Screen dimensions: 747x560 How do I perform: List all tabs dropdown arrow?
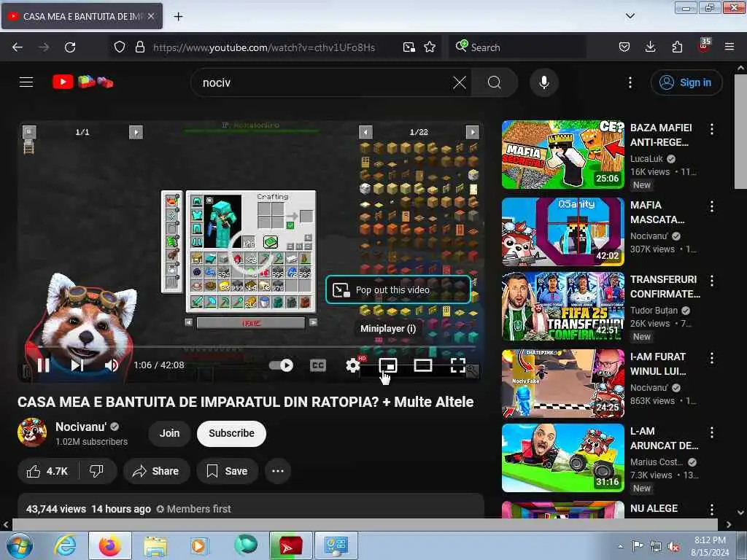click(630, 16)
